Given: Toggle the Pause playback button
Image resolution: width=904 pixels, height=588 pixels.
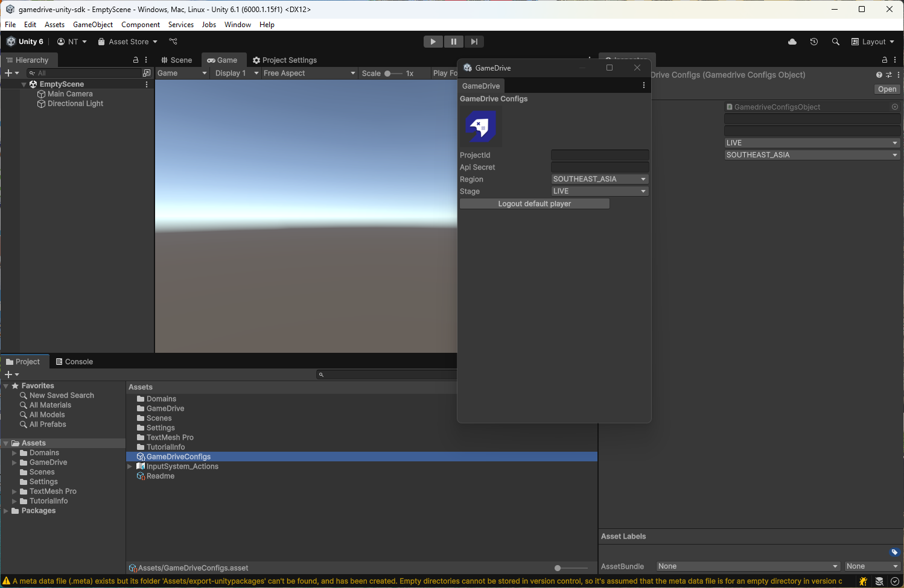Looking at the screenshot, I should (454, 41).
